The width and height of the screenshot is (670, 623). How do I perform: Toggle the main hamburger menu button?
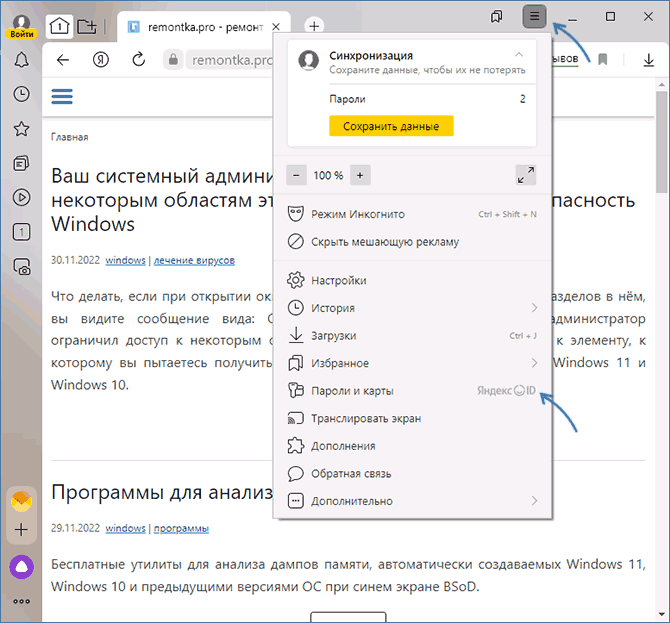(534, 17)
